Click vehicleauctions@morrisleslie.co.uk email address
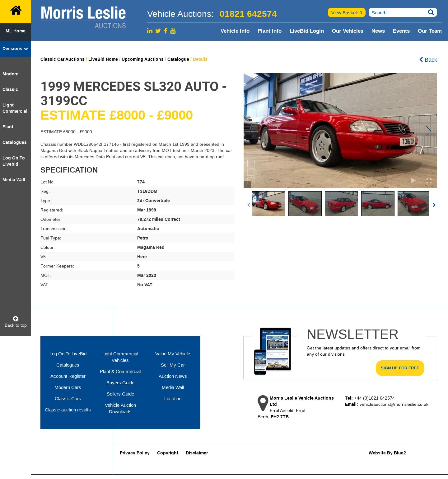 point(394,404)
